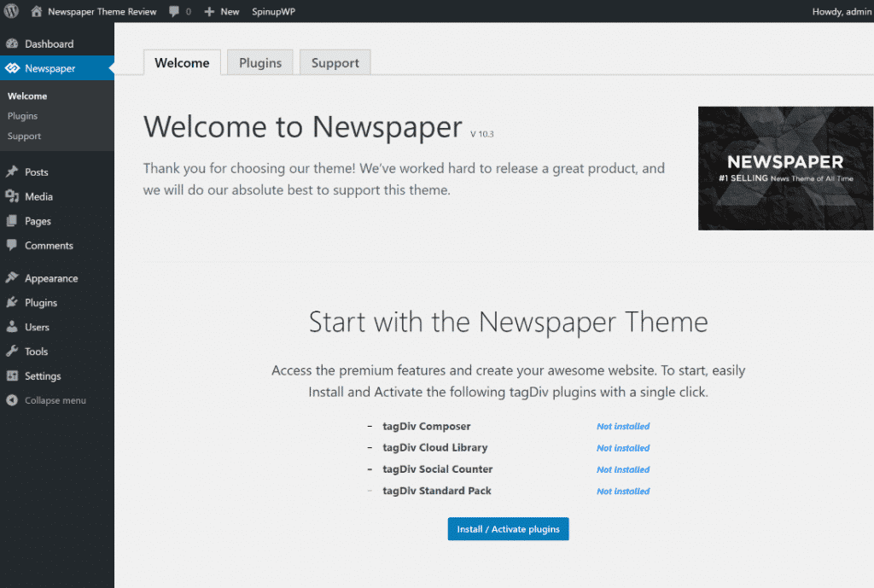The image size is (874, 588).
Task: Click Welcome to Newspaper heading
Action: click(303, 127)
